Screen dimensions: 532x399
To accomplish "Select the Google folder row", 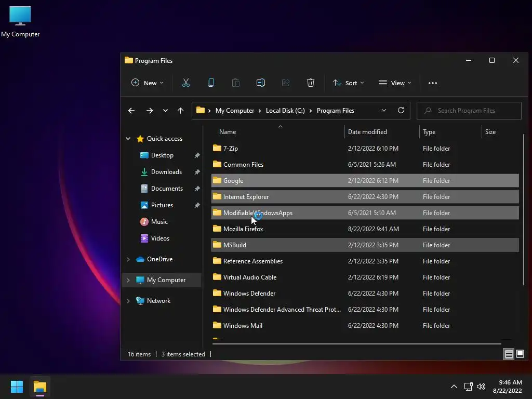I will [x=365, y=180].
